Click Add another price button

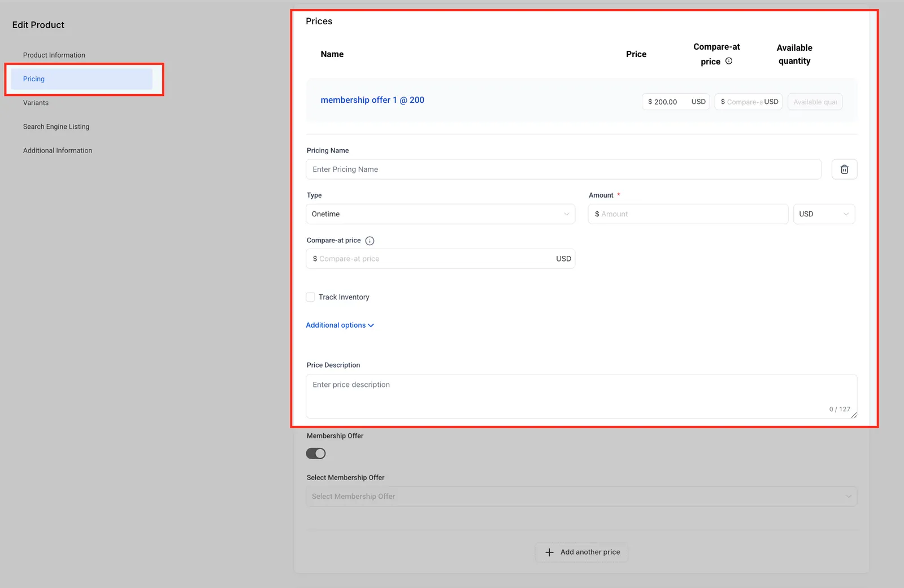(x=581, y=552)
